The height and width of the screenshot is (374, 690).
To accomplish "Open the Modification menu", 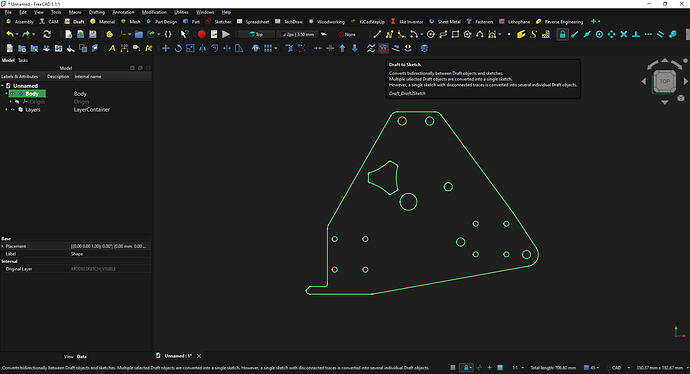I will click(x=154, y=12).
